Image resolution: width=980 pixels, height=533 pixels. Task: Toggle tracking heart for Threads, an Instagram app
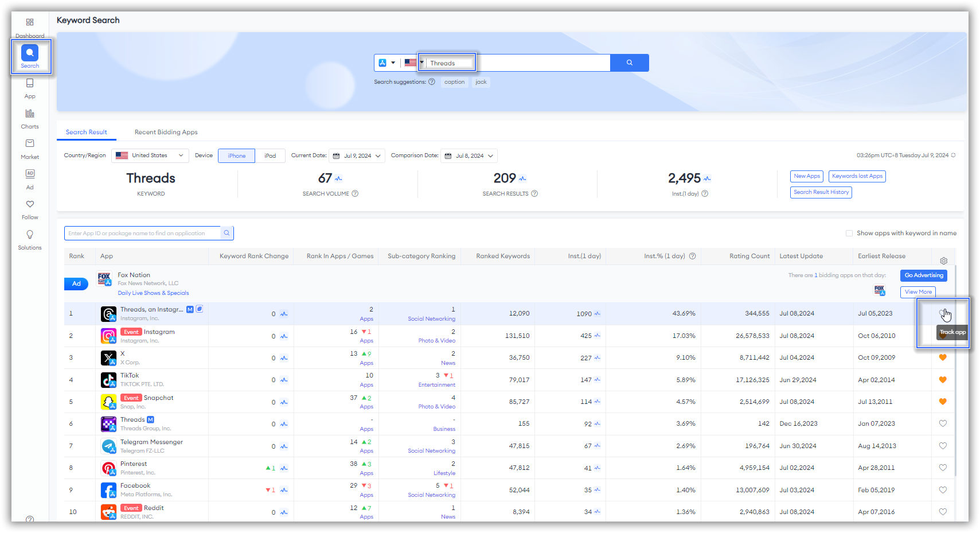[943, 313]
